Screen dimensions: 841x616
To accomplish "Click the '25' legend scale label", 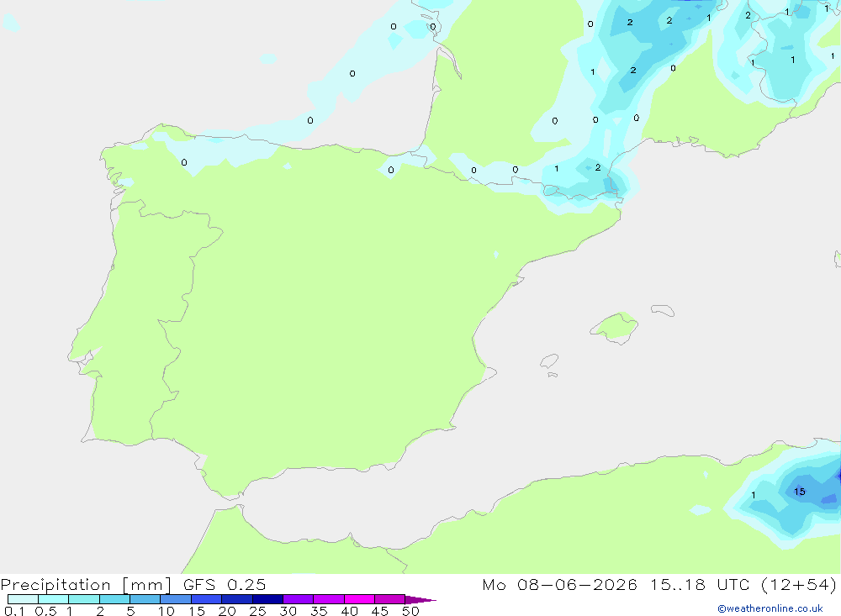I will click(257, 611).
